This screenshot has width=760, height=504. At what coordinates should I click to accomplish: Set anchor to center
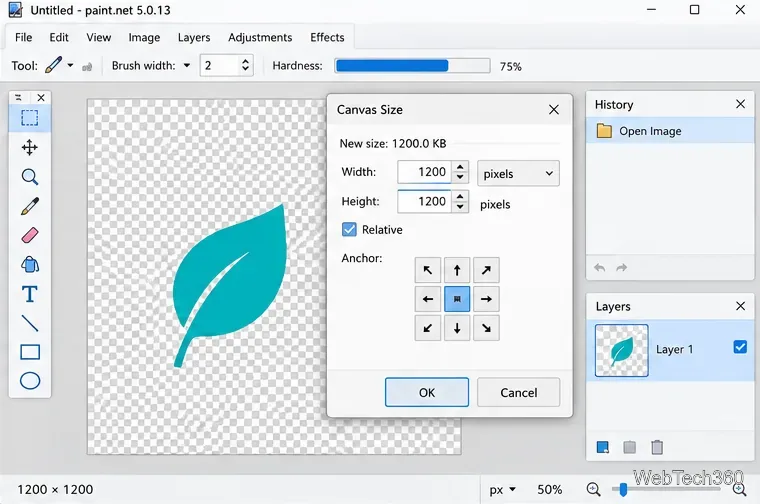457,299
